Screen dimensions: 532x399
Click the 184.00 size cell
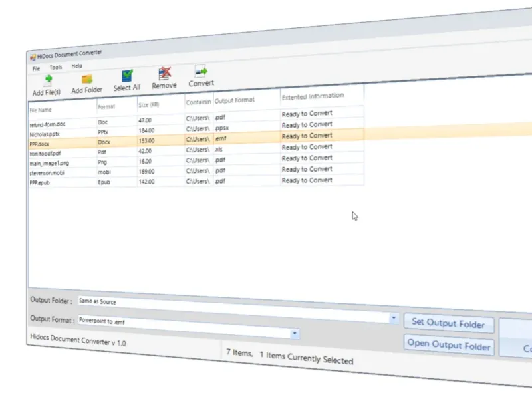pyautogui.click(x=161, y=130)
